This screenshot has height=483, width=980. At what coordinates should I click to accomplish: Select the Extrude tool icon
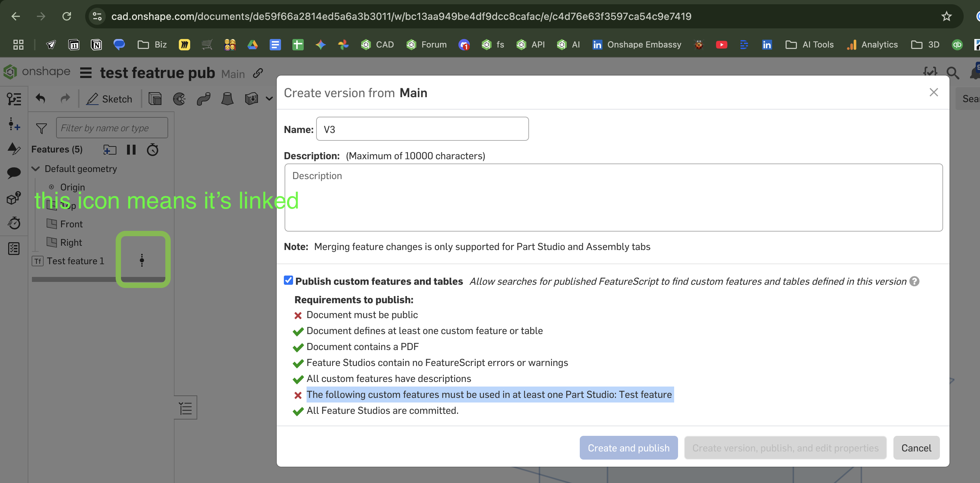[155, 99]
